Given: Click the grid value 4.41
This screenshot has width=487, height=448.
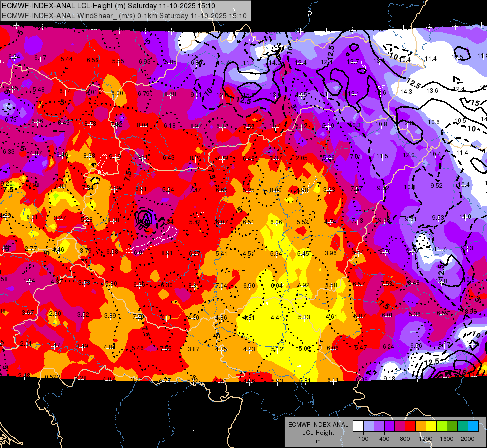Looking at the screenshot, I should (x=277, y=318).
